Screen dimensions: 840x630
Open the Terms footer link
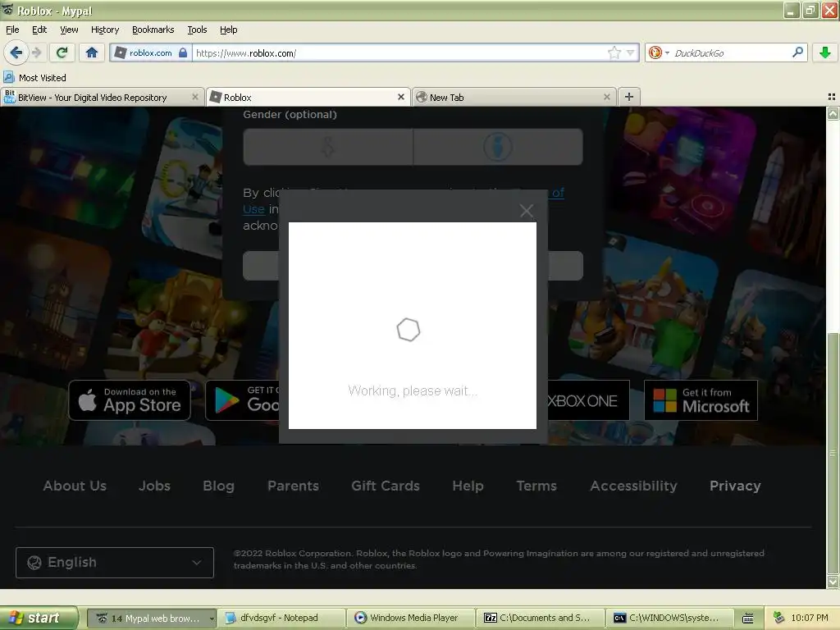pyautogui.click(x=536, y=486)
